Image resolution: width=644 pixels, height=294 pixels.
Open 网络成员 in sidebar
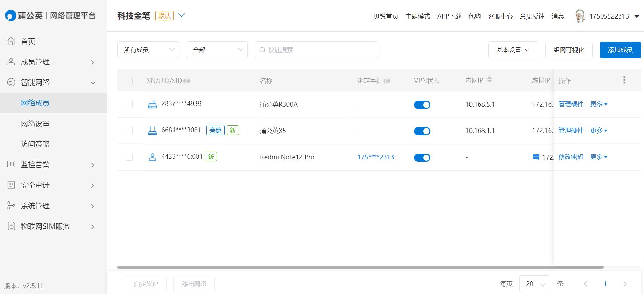pyautogui.click(x=53, y=103)
